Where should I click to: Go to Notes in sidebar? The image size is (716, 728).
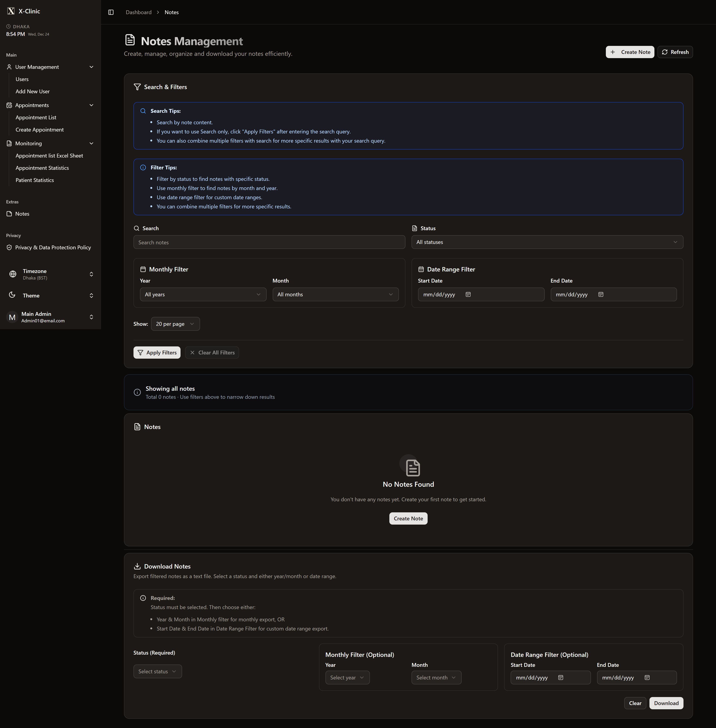(x=22, y=214)
